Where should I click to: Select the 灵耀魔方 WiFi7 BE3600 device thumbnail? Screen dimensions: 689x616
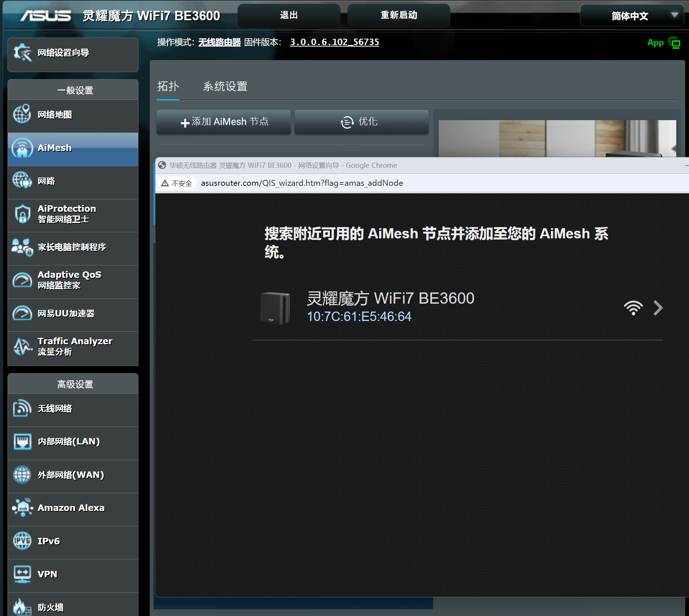point(275,308)
